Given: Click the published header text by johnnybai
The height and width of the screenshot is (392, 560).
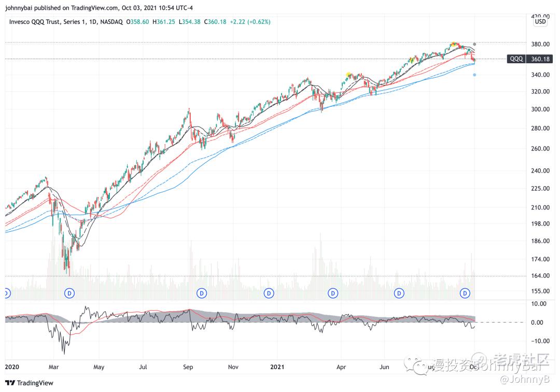Looking at the screenshot, I should (x=99, y=8).
